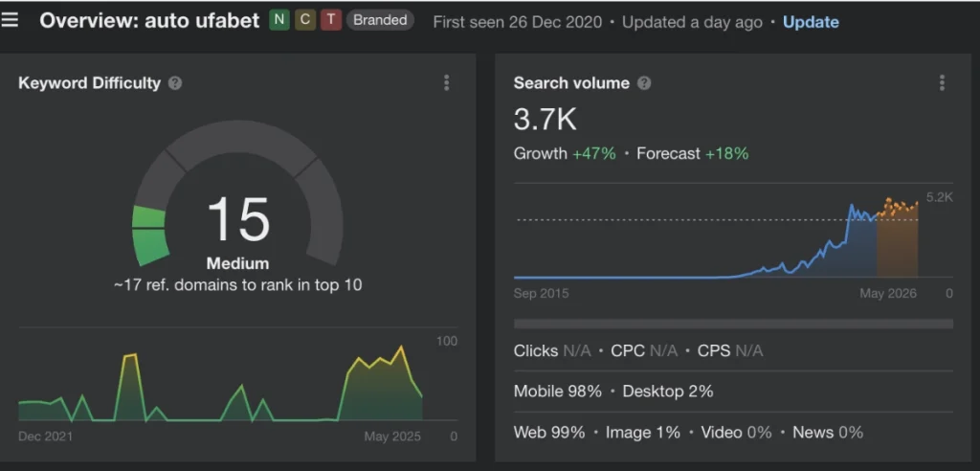Open the Keyword Difficulty three-dot menu
980x471 pixels.
pyautogui.click(x=446, y=83)
